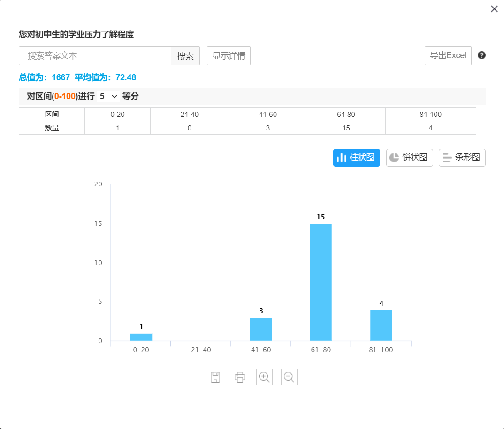Click the 0-20 bar in chart
Screen dimensions: 504x429
pyautogui.click(x=141, y=337)
